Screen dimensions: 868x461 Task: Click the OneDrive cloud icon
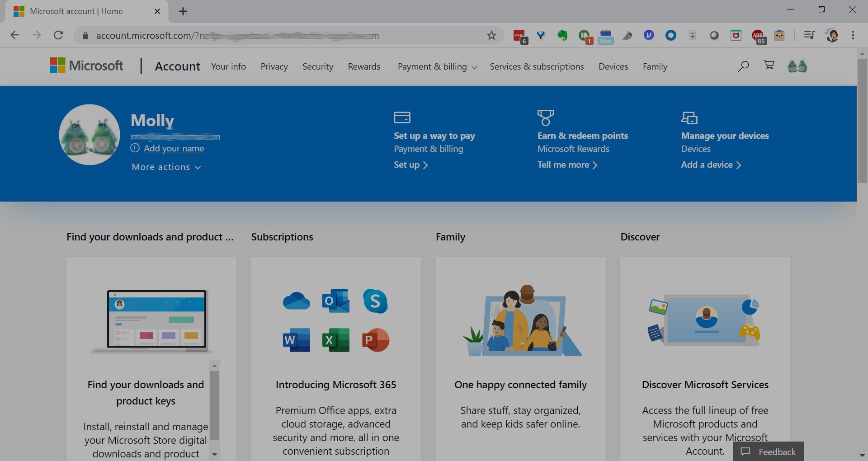point(296,301)
